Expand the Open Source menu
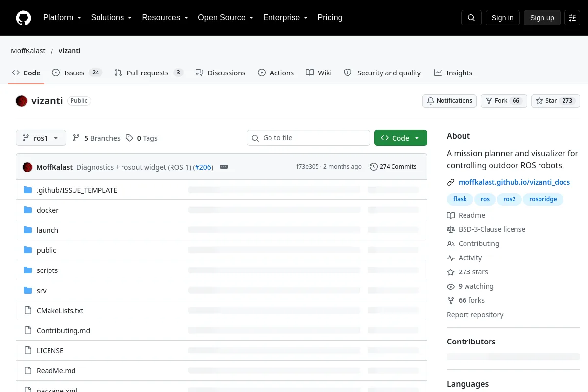 click(226, 18)
